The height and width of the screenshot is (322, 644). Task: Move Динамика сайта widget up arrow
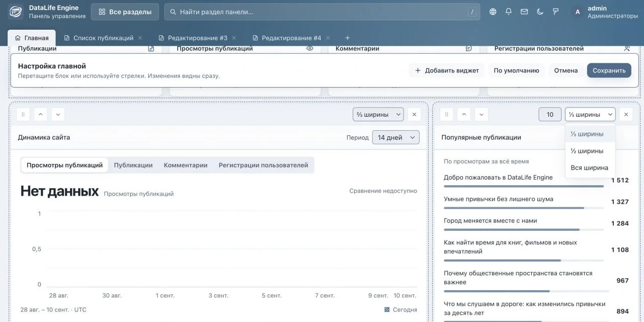(x=41, y=115)
